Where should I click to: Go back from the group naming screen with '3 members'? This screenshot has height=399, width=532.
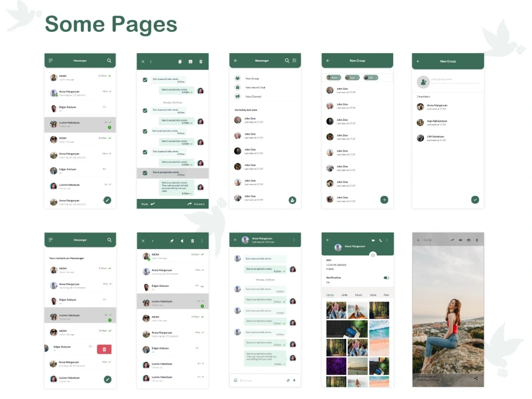point(418,61)
